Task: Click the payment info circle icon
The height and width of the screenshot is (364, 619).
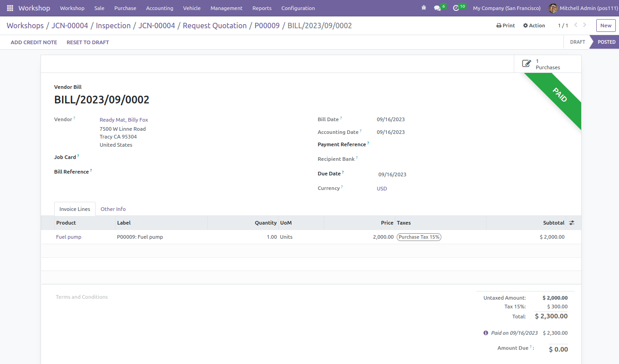Action: [486, 333]
